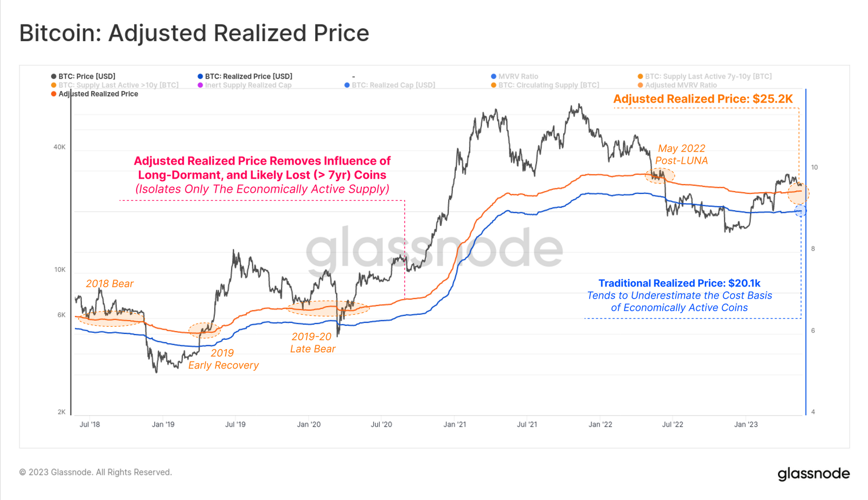Enable Inert Supply Realized Cap legend series

[x=244, y=85]
